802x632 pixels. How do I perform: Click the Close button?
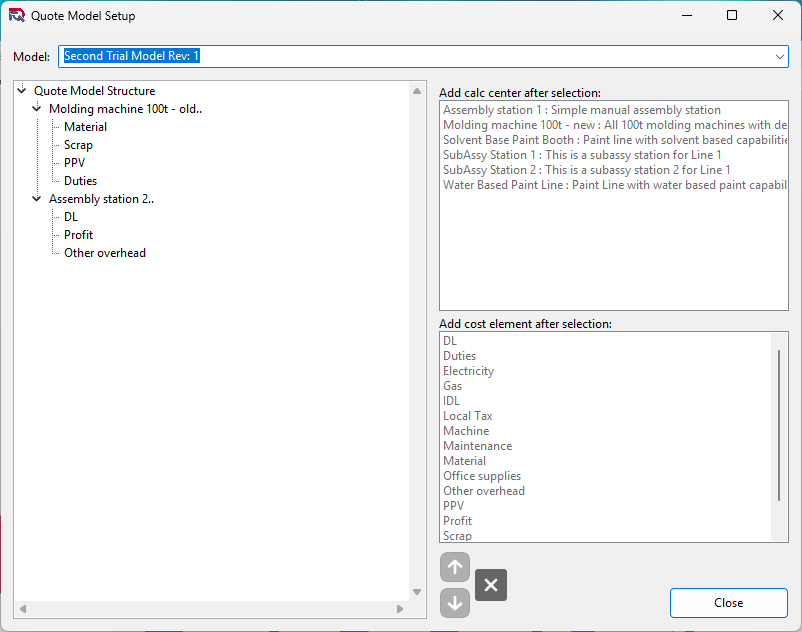coord(728,603)
